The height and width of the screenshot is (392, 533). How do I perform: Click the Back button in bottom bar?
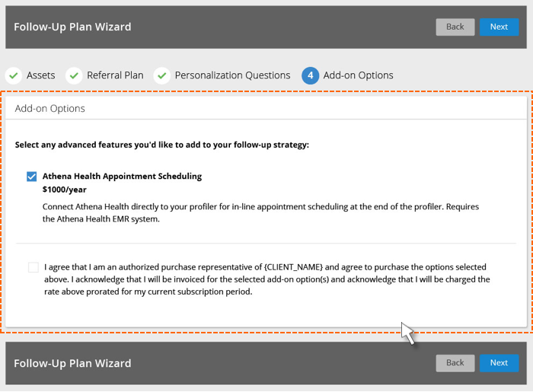tap(455, 363)
